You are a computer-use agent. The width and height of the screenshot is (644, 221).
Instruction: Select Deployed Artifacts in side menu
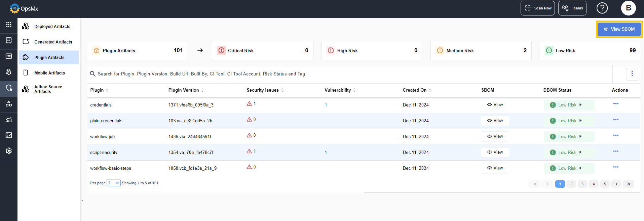[52, 27]
